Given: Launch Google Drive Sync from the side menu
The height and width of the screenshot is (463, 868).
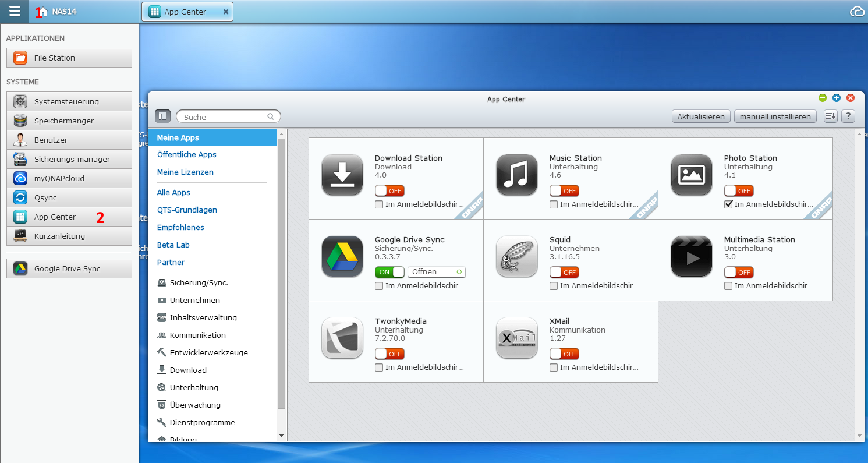Looking at the screenshot, I should 69,268.
